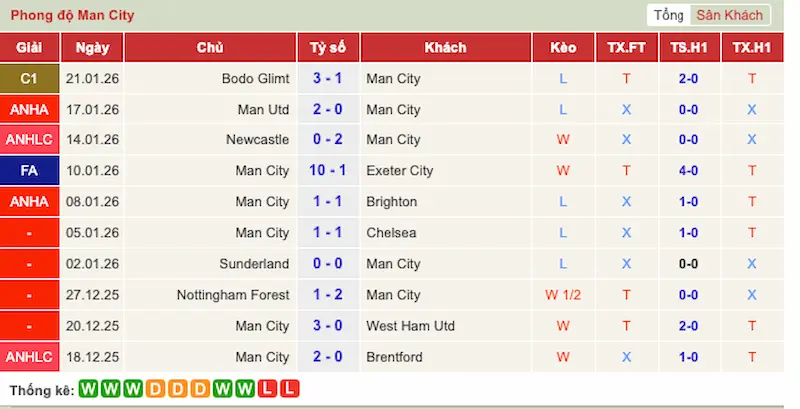Click the C1 league badge

(x=30, y=78)
